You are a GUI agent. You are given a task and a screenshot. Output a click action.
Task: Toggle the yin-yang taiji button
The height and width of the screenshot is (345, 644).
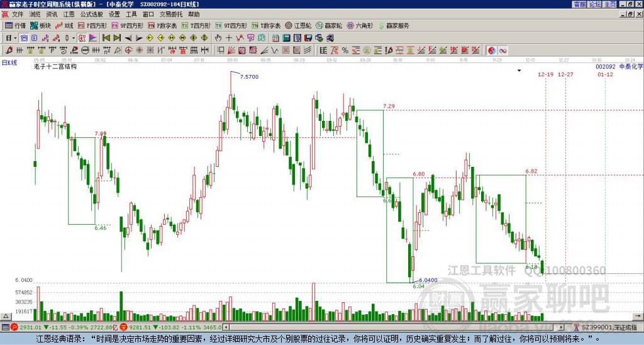492,50
